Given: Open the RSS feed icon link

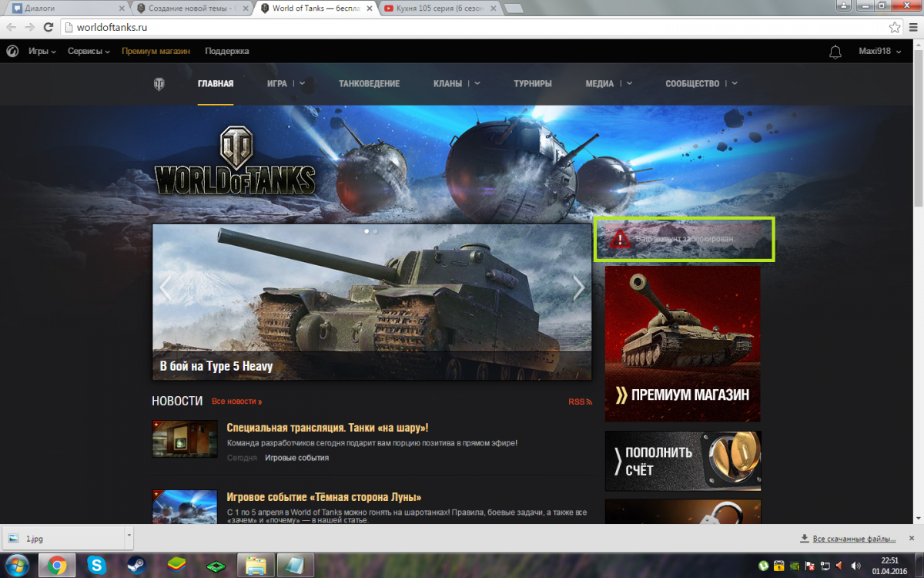Looking at the screenshot, I should (580, 402).
